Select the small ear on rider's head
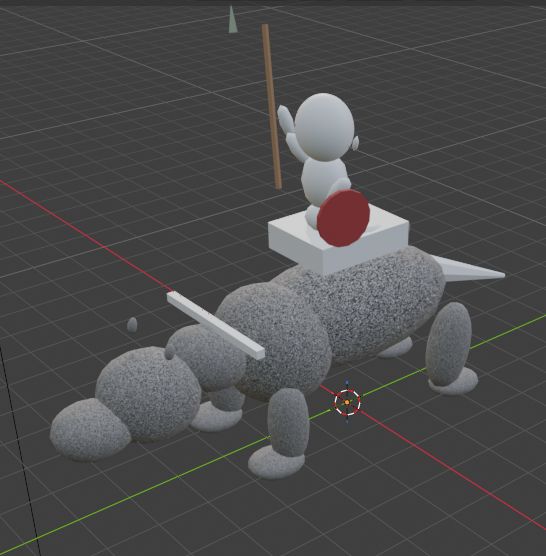 356,143
